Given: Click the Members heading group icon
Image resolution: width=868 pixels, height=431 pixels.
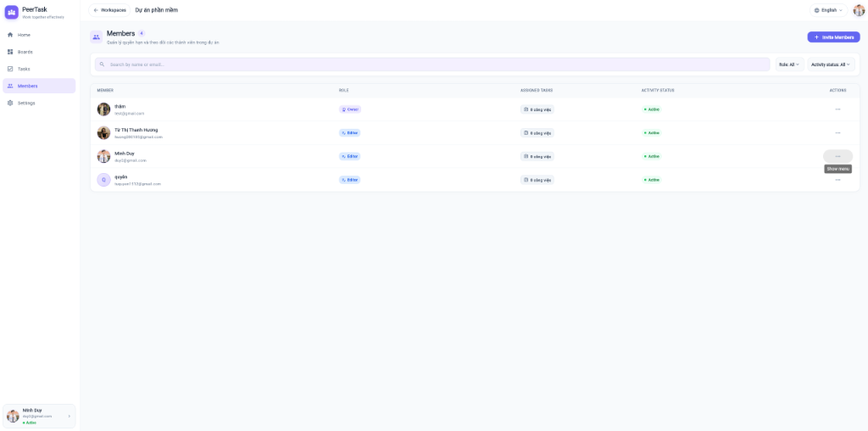Looking at the screenshot, I should click(97, 37).
